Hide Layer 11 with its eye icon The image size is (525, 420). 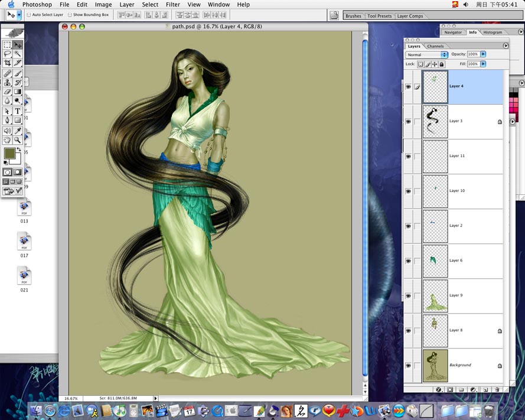tap(408, 157)
